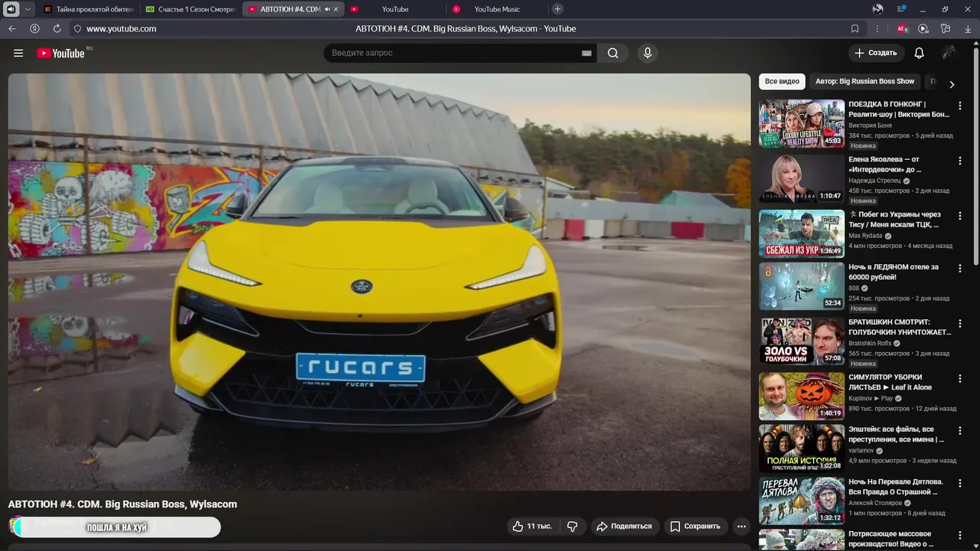Click the video play extension icon

coord(923,28)
